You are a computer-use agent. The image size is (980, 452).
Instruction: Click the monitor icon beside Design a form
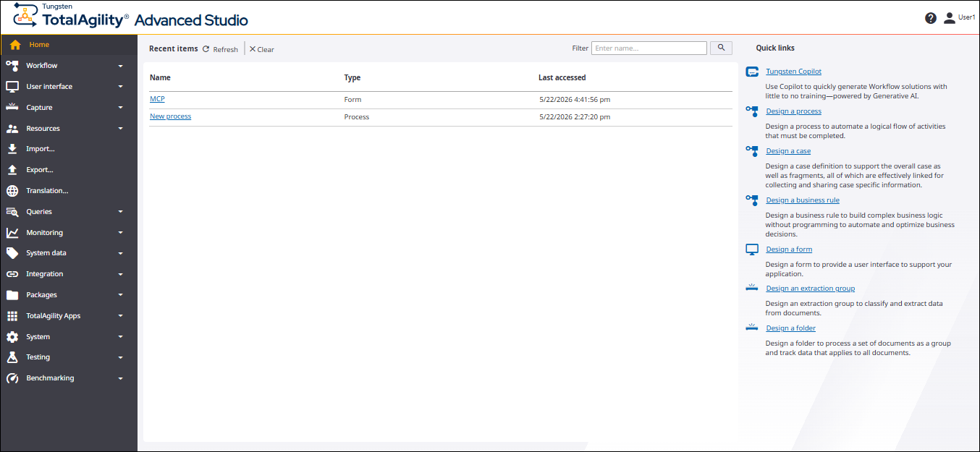(x=752, y=250)
